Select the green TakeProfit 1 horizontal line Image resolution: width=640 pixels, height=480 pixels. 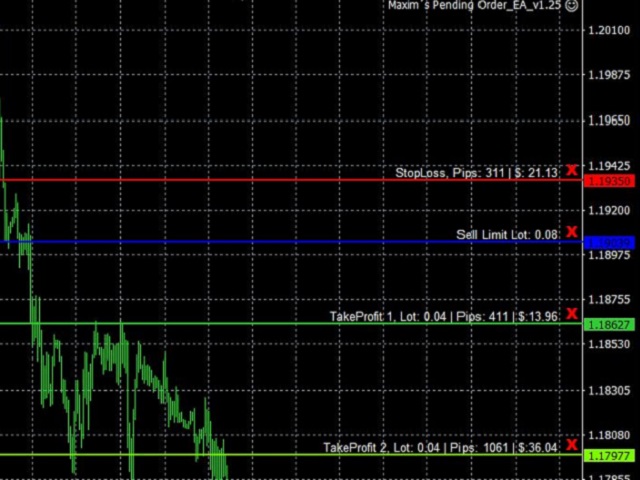coord(291,324)
